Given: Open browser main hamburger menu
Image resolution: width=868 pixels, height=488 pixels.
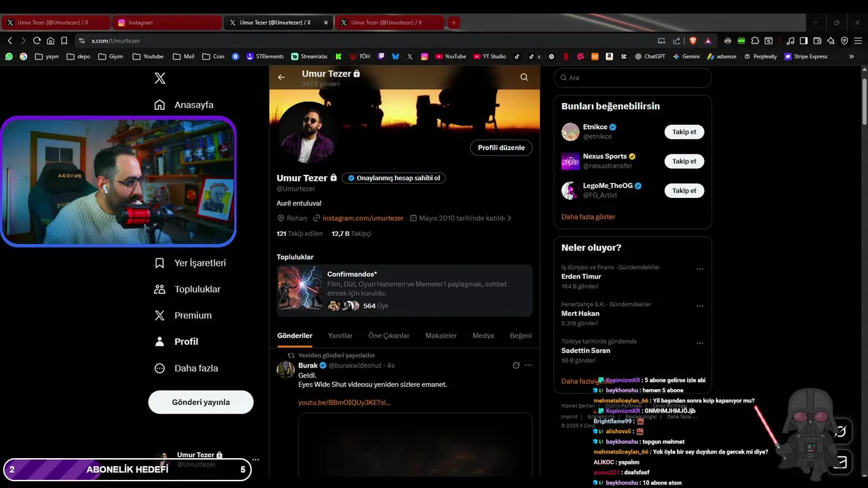Looking at the screenshot, I should tap(858, 41).
